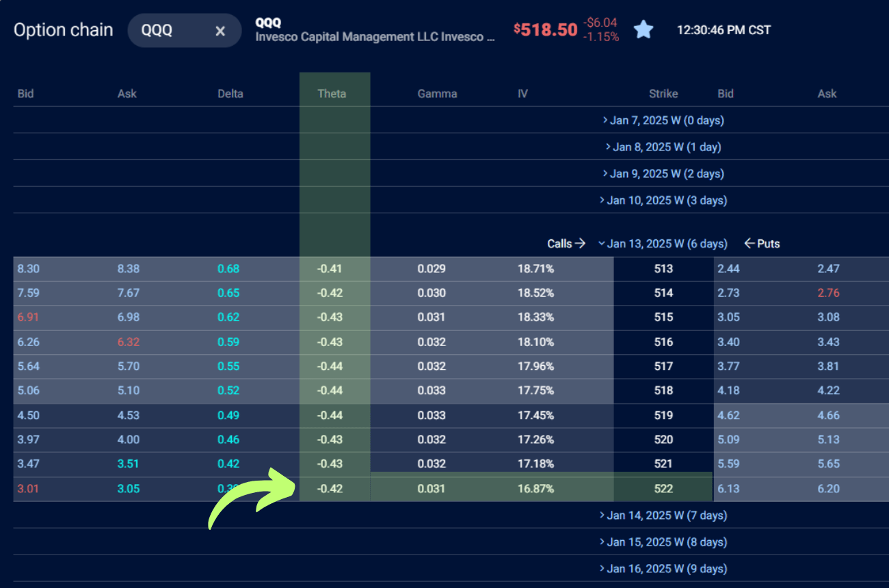Select the 514 strike
Image resolution: width=889 pixels, height=588 pixels.
point(663,293)
